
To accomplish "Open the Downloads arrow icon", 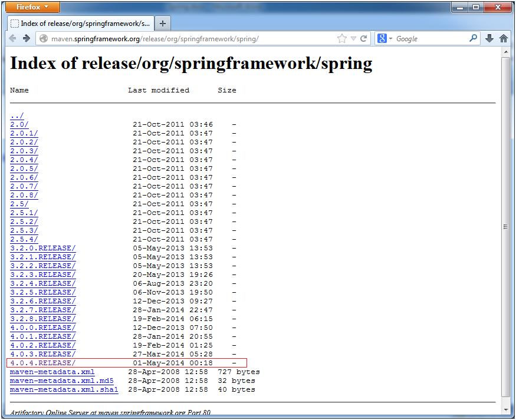I will pos(489,38).
